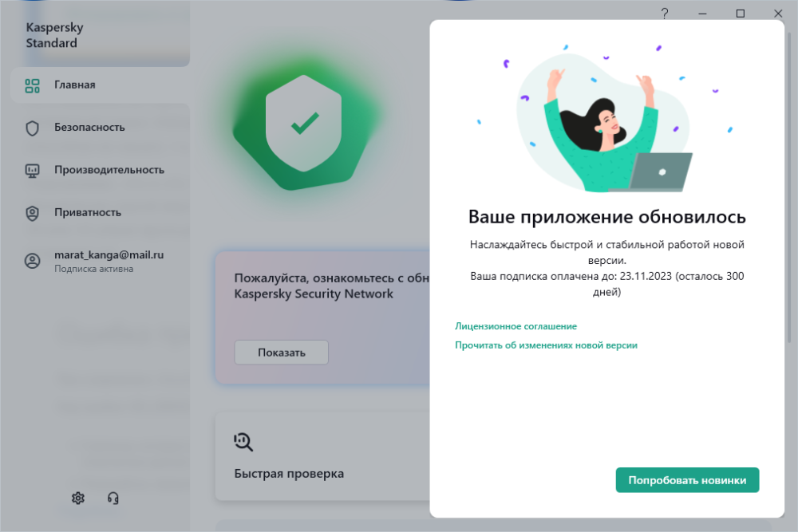Open Прочитать об изменениях новой версии link
This screenshot has height=532, width=798.
[x=546, y=345]
